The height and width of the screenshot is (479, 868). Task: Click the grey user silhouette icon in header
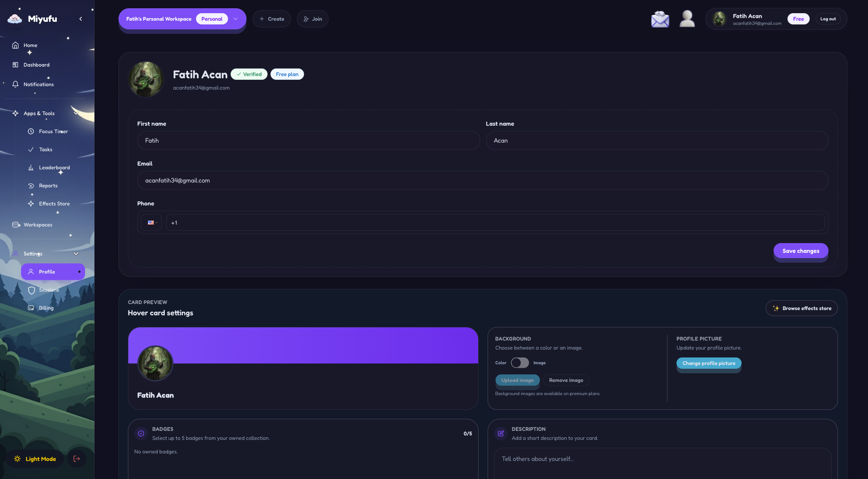[x=687, y=19]
